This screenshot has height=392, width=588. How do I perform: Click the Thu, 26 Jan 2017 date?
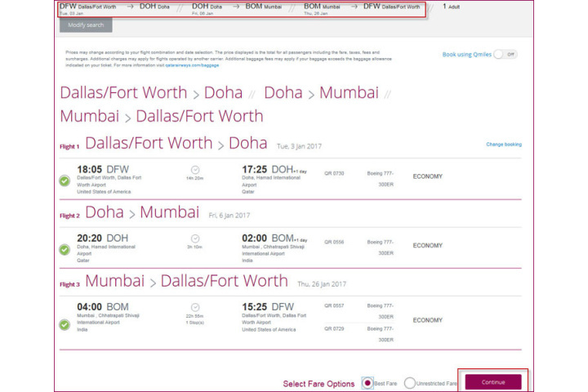click(322, 284)
